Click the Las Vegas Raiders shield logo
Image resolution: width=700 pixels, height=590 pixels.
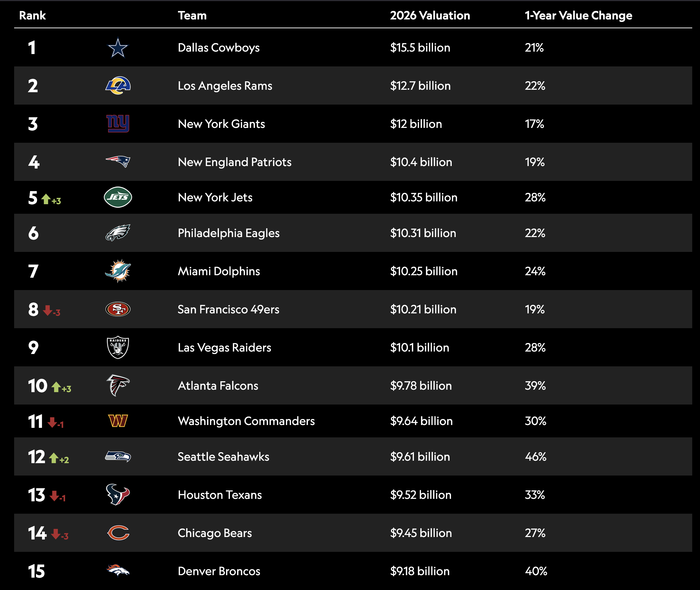tap(118, 347)
